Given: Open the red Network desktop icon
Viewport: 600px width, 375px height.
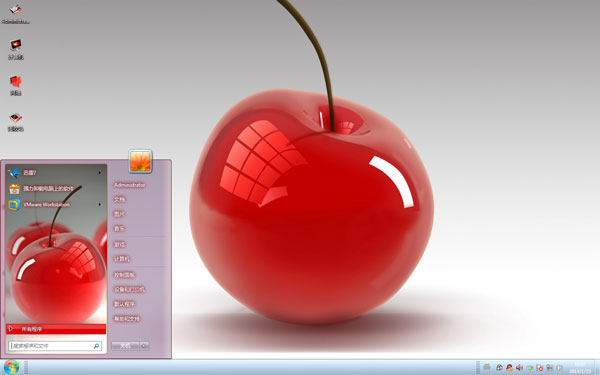Looking at the screenshot, I should pos(16,85).
